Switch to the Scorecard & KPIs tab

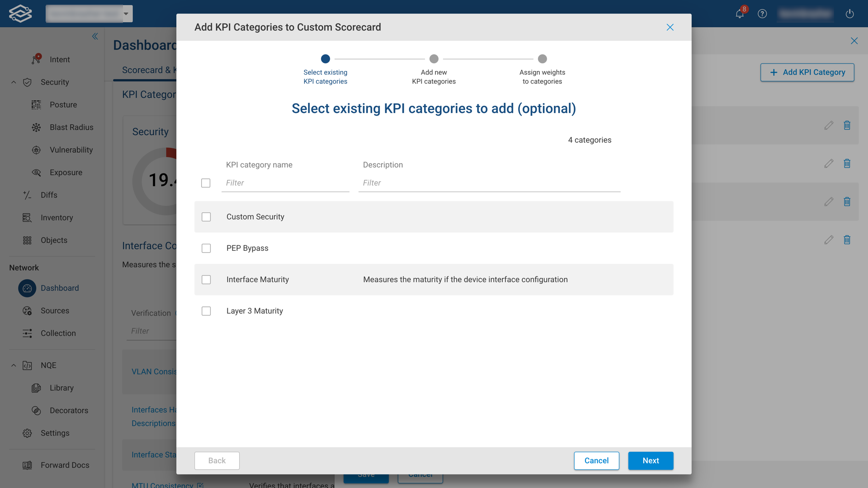(149, 70)
